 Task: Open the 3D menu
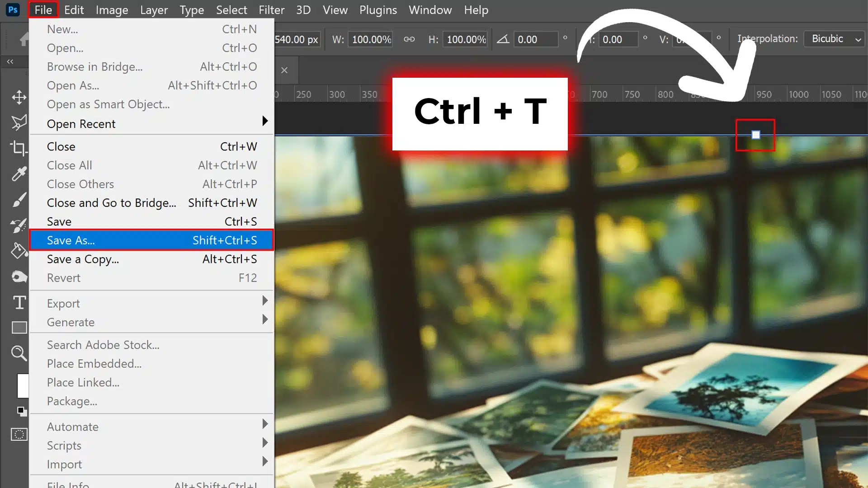coord(303,9)
